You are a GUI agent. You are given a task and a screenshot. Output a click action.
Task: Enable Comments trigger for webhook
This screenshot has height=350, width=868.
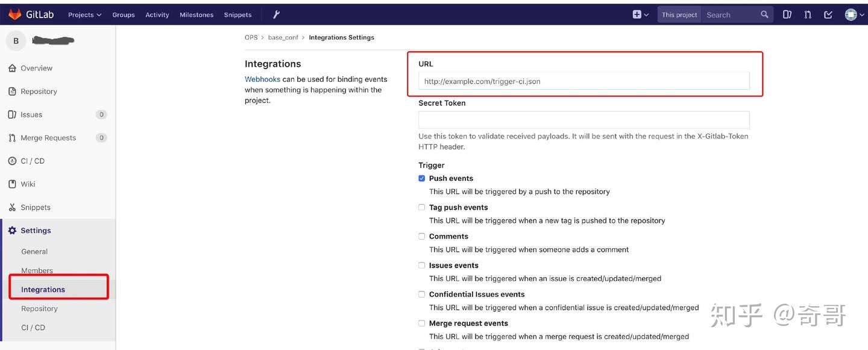coord(421,236)
